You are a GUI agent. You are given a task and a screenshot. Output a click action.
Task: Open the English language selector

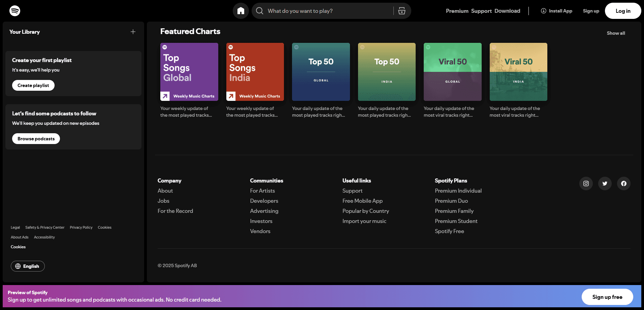click(x=28, y=266)
